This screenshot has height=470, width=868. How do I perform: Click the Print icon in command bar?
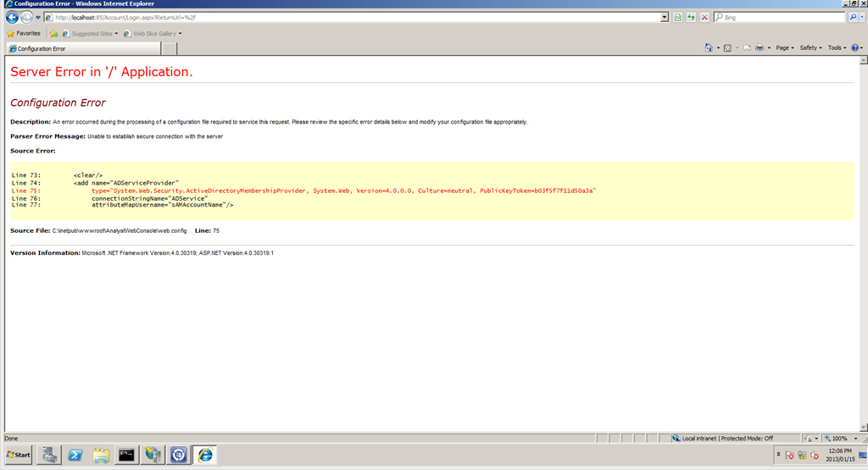(x=759, y=48)
